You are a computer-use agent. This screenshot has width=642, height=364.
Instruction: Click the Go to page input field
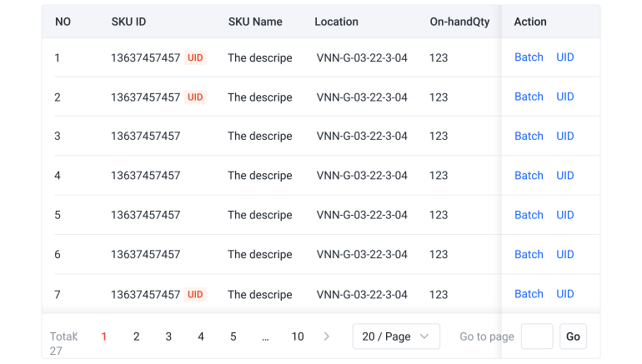pyautogui.click(x=536, y=337)
